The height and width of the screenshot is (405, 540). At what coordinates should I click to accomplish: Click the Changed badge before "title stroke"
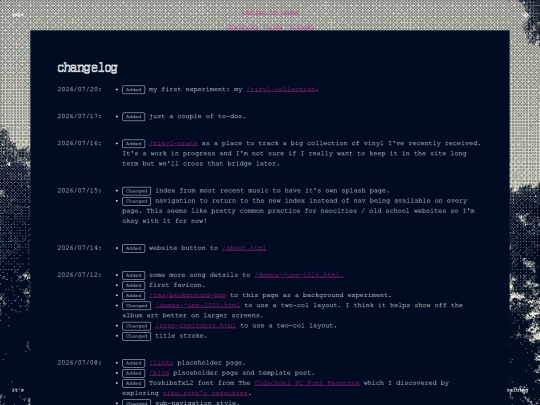pos(136,336)
